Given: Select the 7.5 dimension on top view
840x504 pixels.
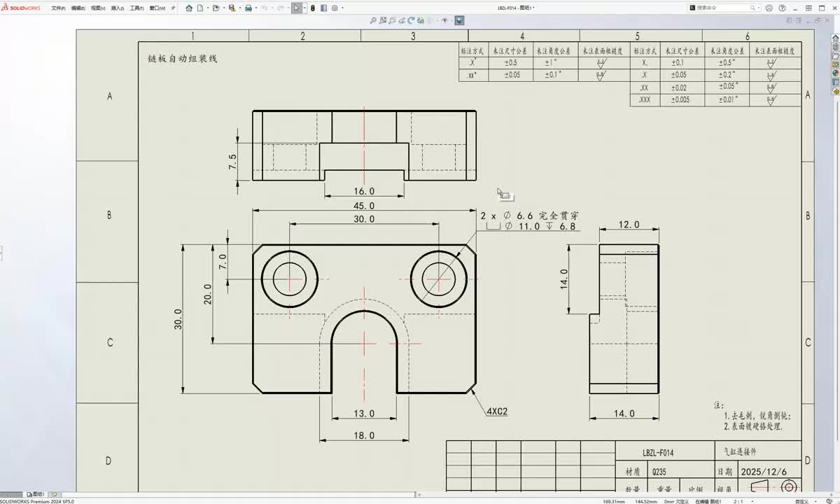Looking at the screenshot, I should click(x=232, y=162).
